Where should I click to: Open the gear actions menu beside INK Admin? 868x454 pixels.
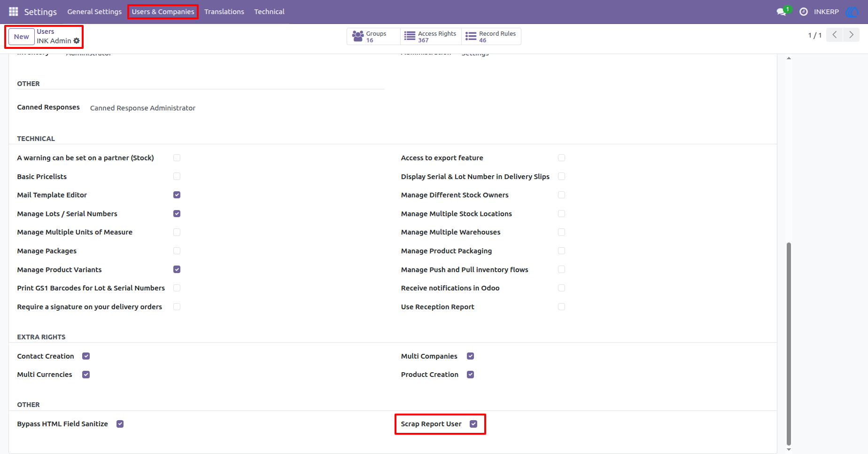tap(77, 41)
